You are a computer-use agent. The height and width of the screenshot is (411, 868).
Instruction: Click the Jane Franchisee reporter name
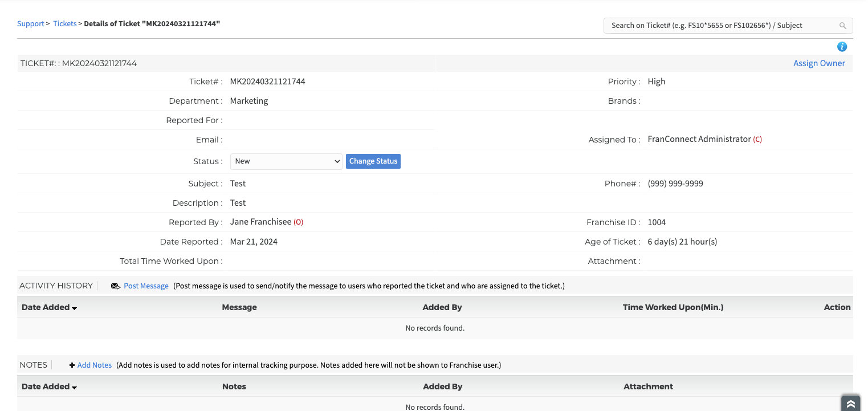tap(261, 222)
